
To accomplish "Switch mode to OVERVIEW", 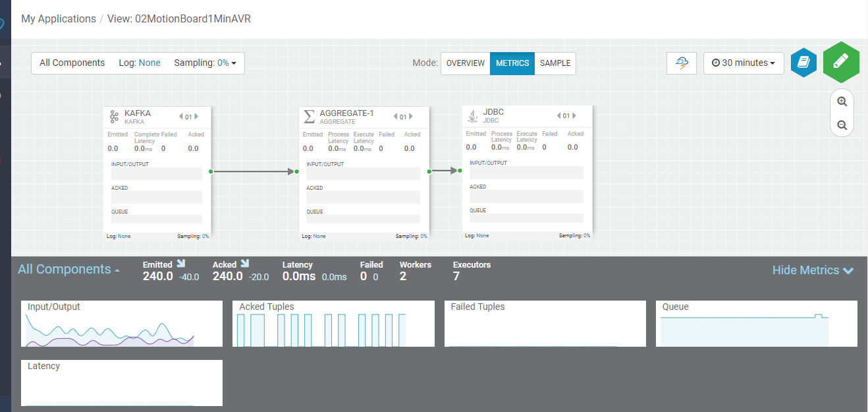I will [465, 63].
